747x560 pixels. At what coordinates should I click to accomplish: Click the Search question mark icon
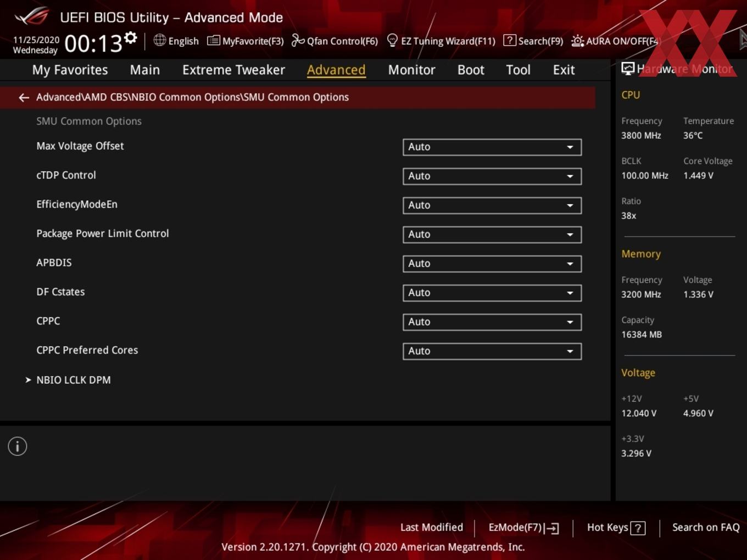click(510, 40)
